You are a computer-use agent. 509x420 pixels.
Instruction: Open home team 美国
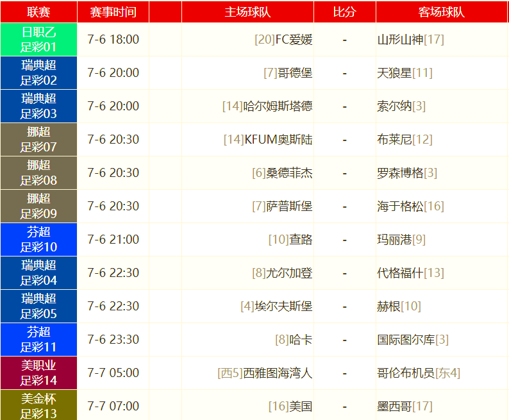pos(301,407)
